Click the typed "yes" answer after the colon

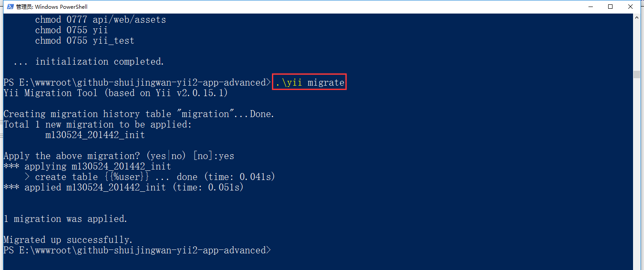[x=226, y=156]
